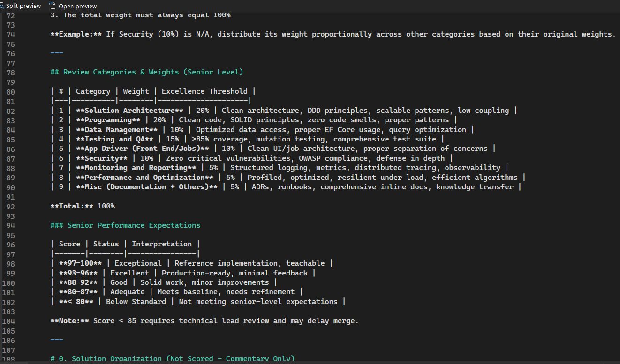Click the Total: 100% line
This screenshot has width=620, height=364.
click(x=83, y=206)
